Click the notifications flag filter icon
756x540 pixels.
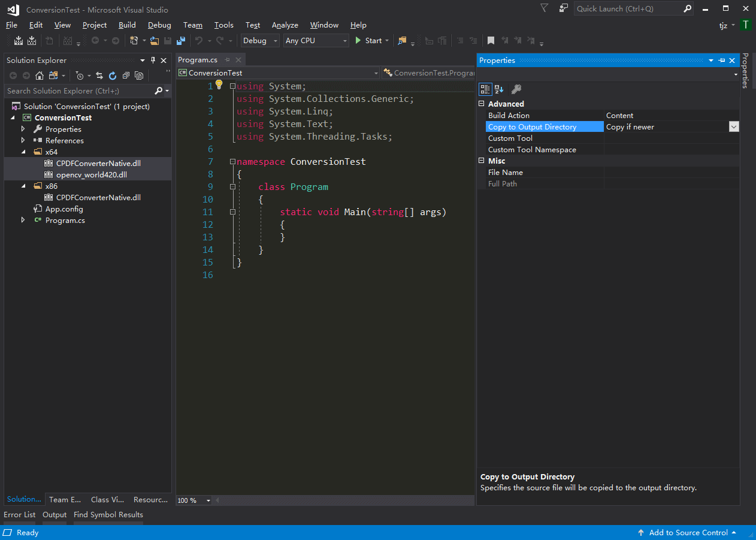(x=544, y=8)
